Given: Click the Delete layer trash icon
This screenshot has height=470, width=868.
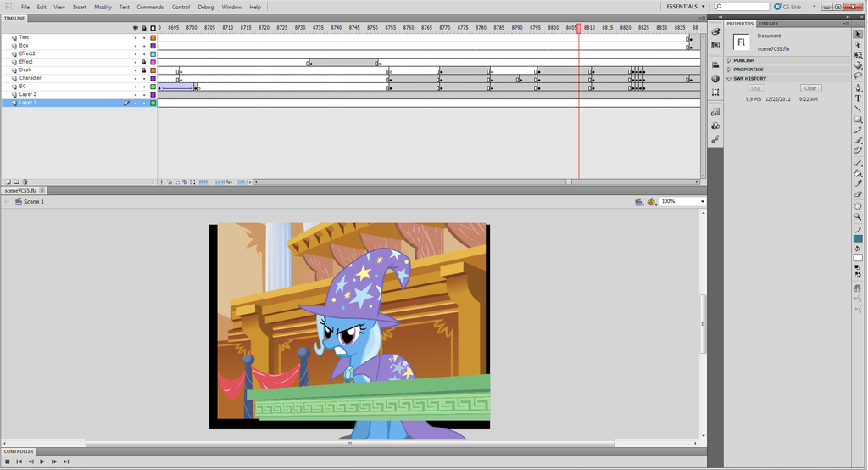Looking at the screenshot, I should click(25, 182).
